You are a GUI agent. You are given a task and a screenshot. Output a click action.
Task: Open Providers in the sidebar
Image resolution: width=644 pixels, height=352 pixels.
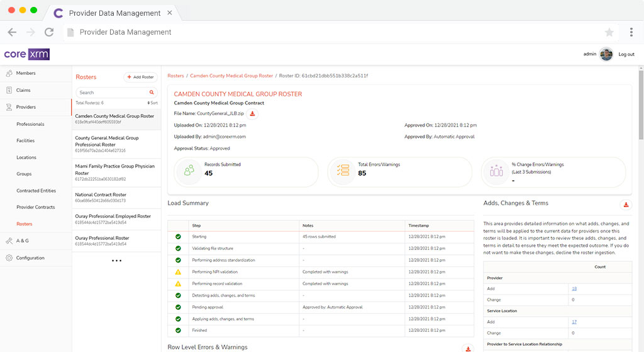(26, 107)
